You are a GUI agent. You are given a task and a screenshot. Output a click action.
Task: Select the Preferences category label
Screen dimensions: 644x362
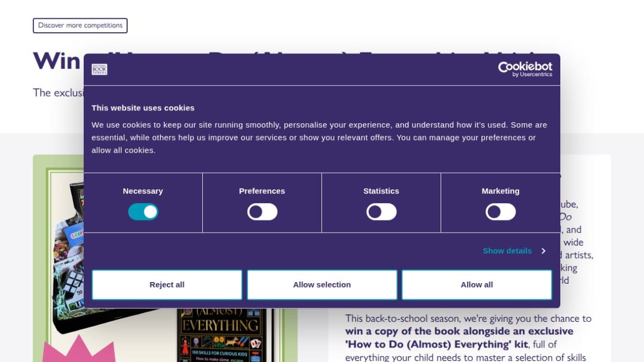262,191
